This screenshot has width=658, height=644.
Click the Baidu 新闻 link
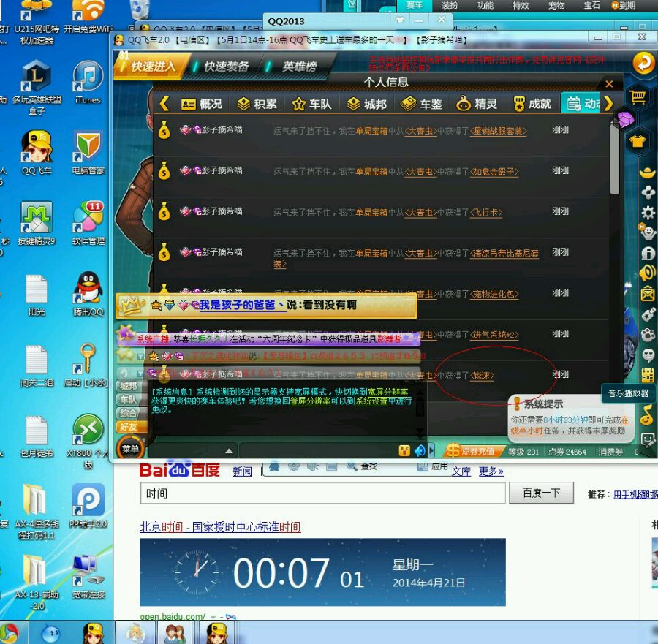[x=242, y=471]
